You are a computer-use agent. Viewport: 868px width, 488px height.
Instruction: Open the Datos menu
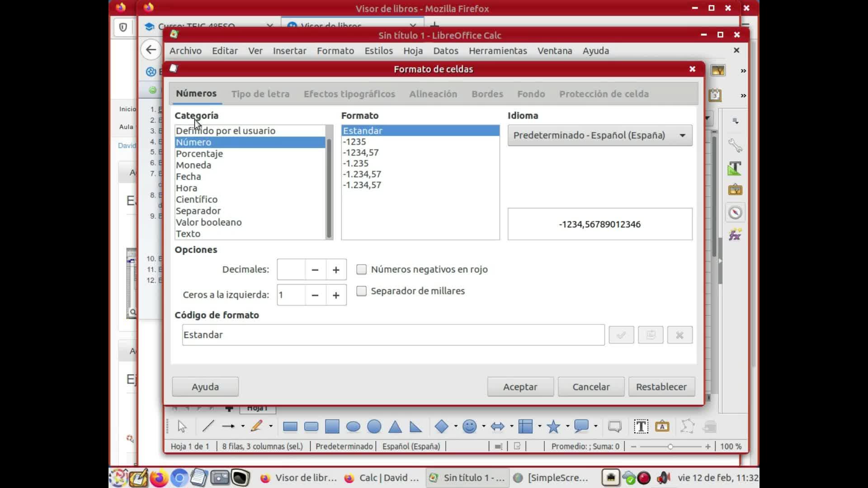(x=445, y=51)
